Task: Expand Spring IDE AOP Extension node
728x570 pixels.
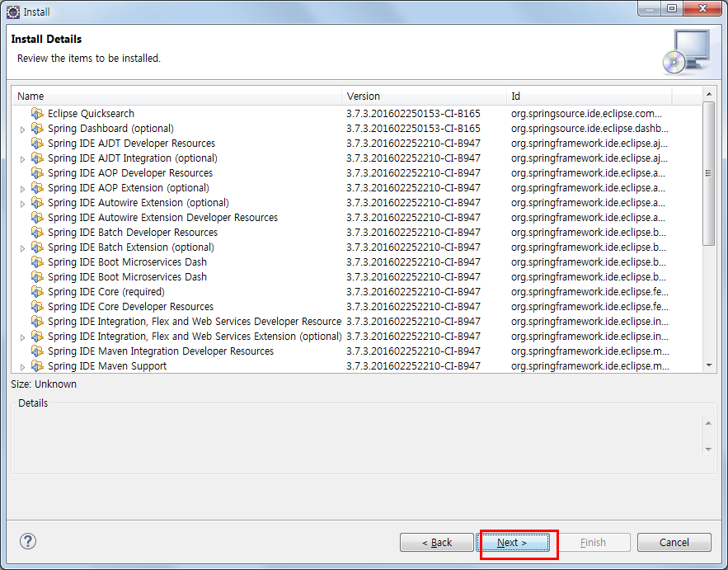Action: (x=22, y=189)
